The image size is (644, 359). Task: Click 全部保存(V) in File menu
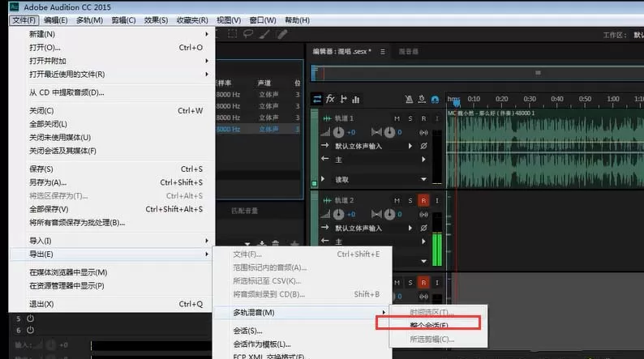pos(112,209)
